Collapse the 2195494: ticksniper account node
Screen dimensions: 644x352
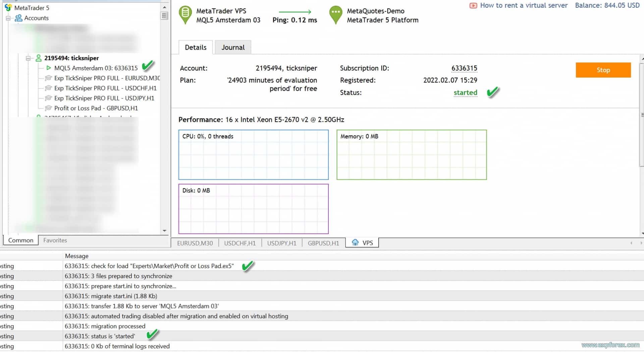pyautogui.click(x=28, y=58)
